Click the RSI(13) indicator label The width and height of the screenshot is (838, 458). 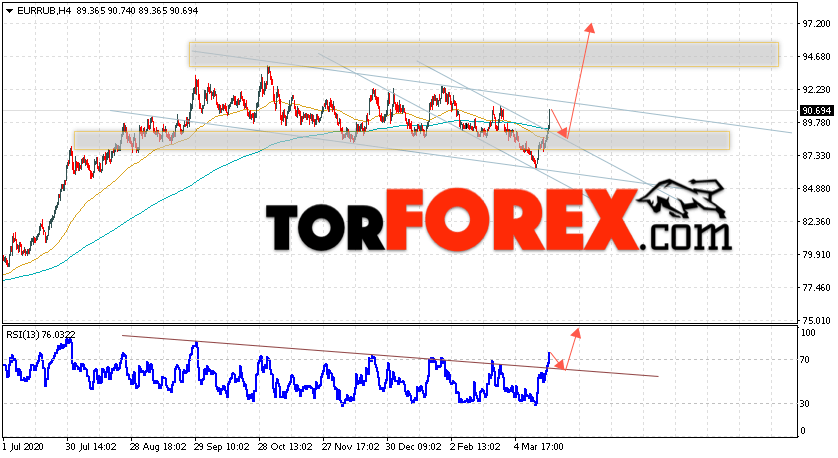tap(26, 333)
